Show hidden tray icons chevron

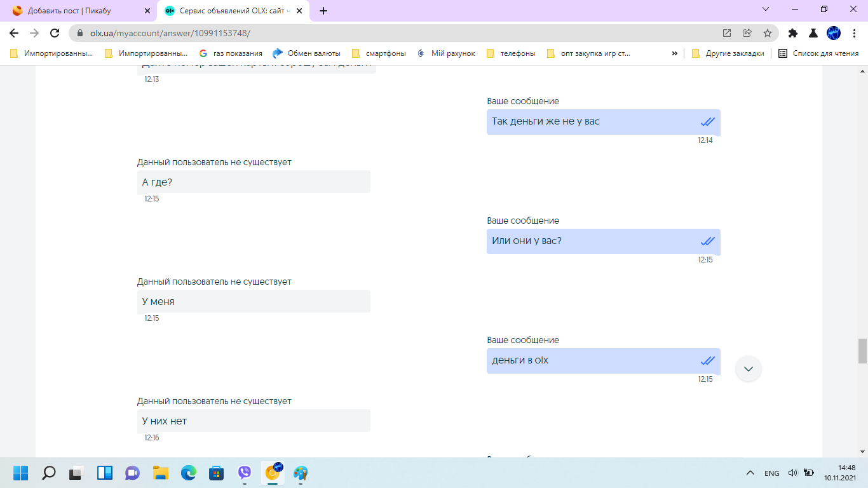(x=750, y=473)
